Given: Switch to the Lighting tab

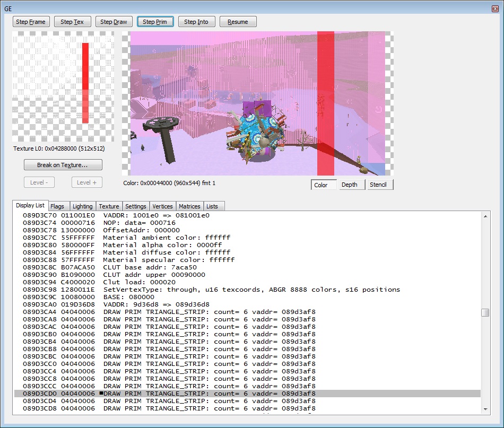Looking at the screenshot, I should [x=82, y=206].
